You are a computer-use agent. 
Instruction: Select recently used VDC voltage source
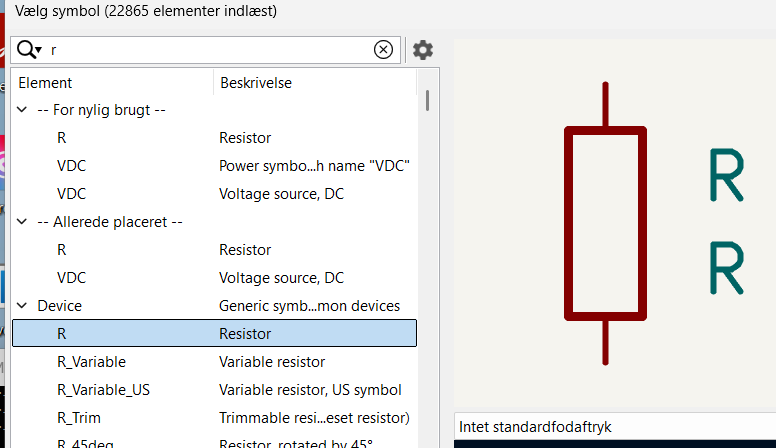tap(214, 194)
